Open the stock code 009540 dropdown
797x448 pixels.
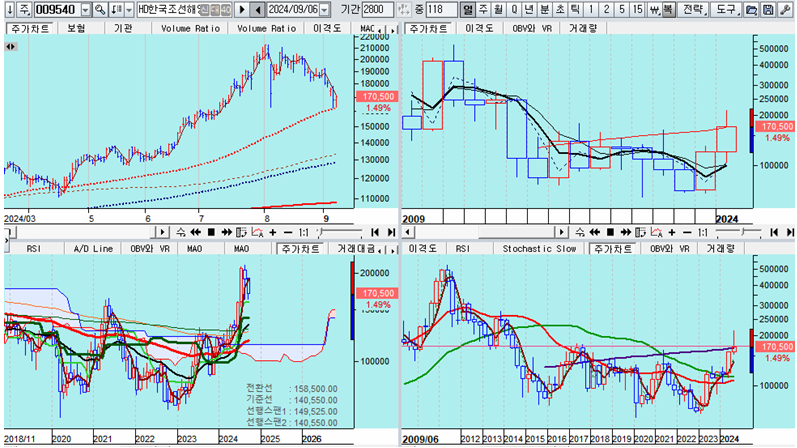click(84, 9)
